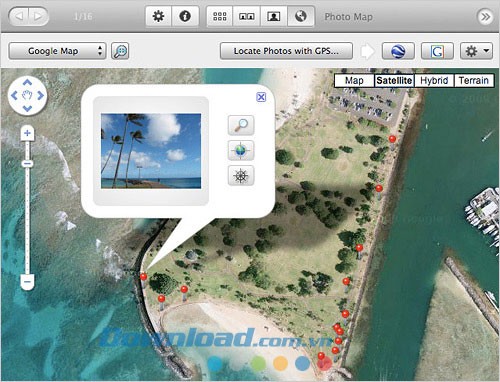The width and height of the screenshot is (500, 382).
Task: Click the red pin below popup pointer
Action: [x=144, y=277]
